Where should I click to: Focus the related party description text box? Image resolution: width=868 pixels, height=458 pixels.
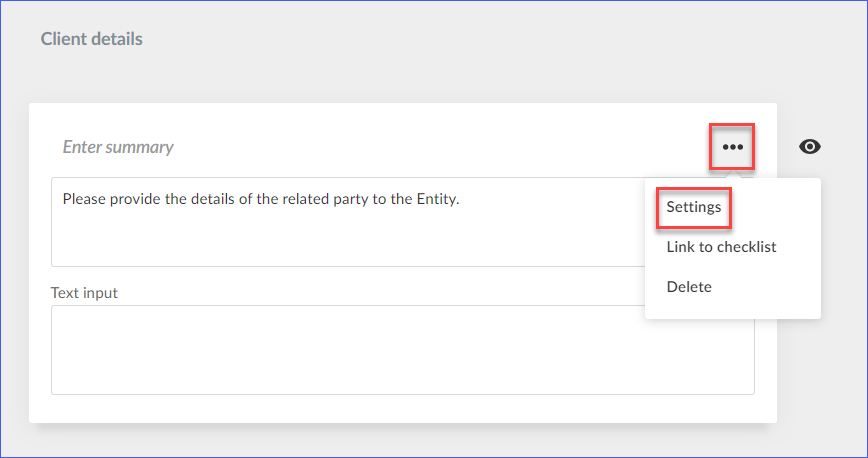coord(349,222)
